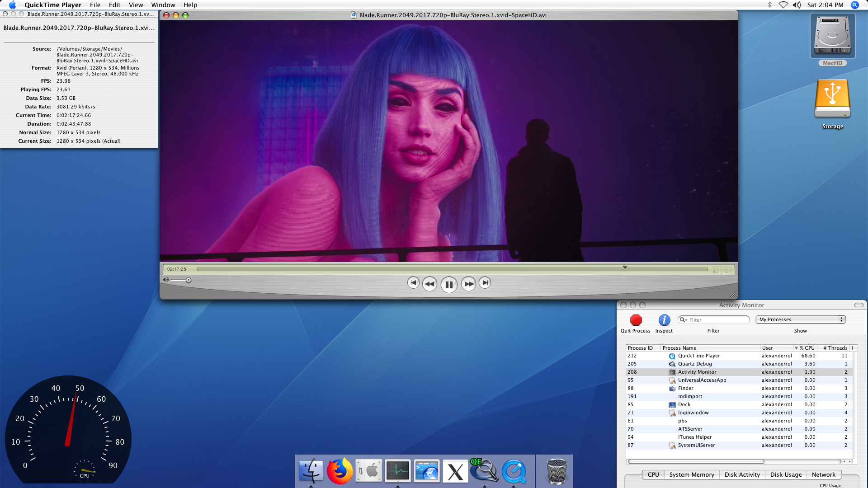The image size is (868, 488).
Task: Switch to the CPU tab
Action: point(653,474)
